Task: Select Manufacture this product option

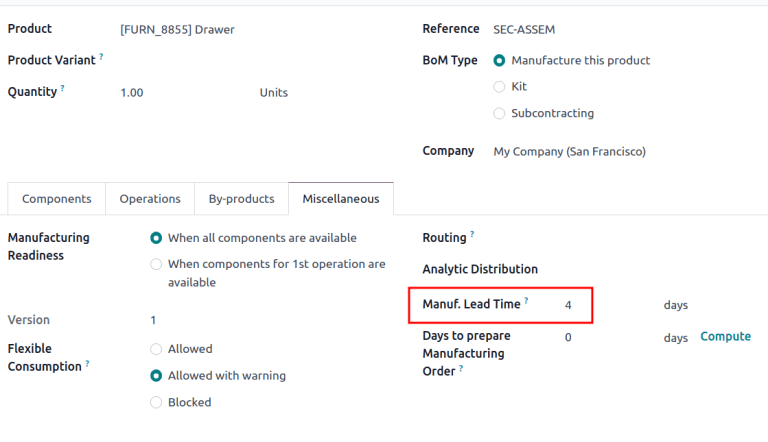Action: 499,60
